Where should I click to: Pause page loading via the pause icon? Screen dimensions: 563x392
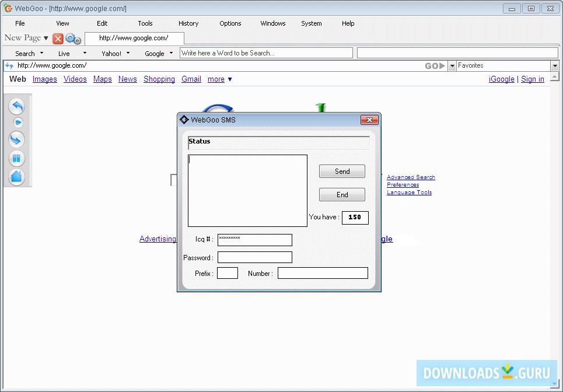pos(17,158)
